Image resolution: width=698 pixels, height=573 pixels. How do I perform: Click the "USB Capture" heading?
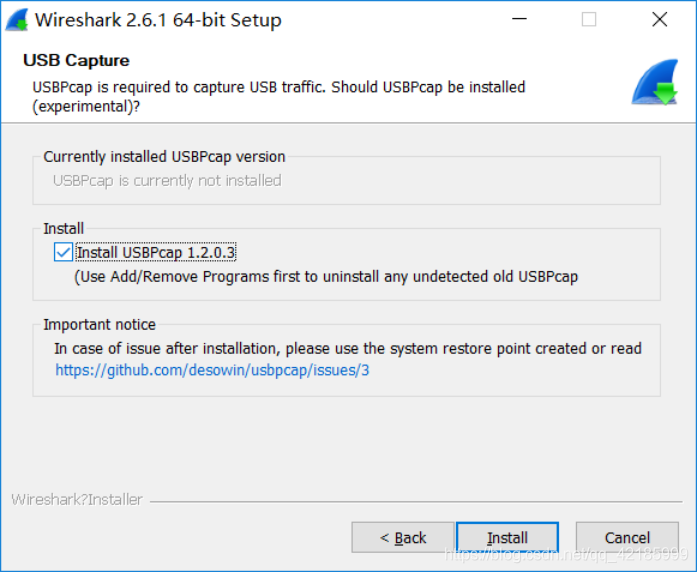coord(76,61)
